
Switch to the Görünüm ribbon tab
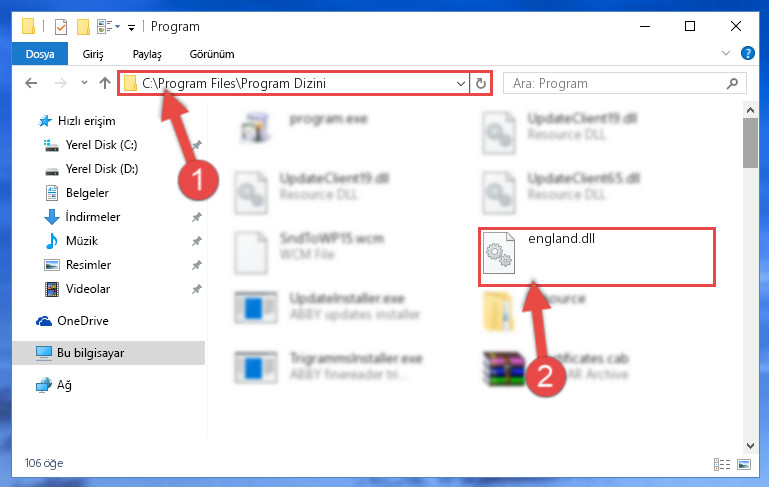click(212, 54)
